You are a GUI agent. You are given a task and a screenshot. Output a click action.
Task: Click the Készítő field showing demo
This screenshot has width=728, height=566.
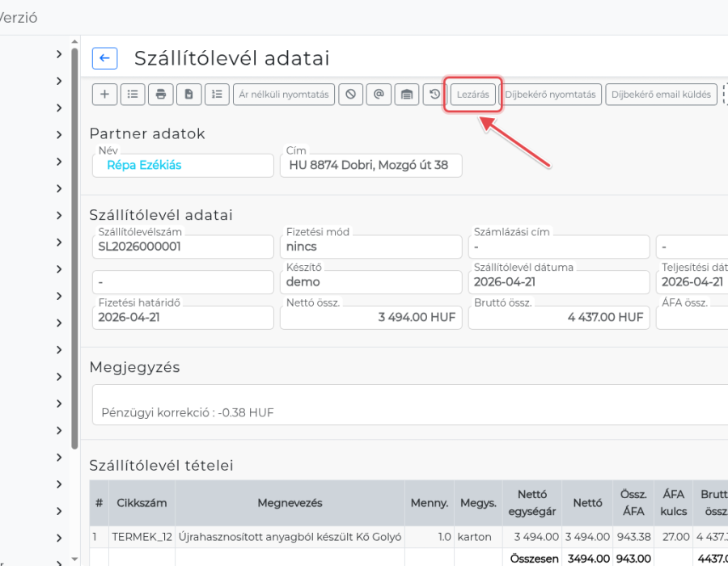[371, 281]
